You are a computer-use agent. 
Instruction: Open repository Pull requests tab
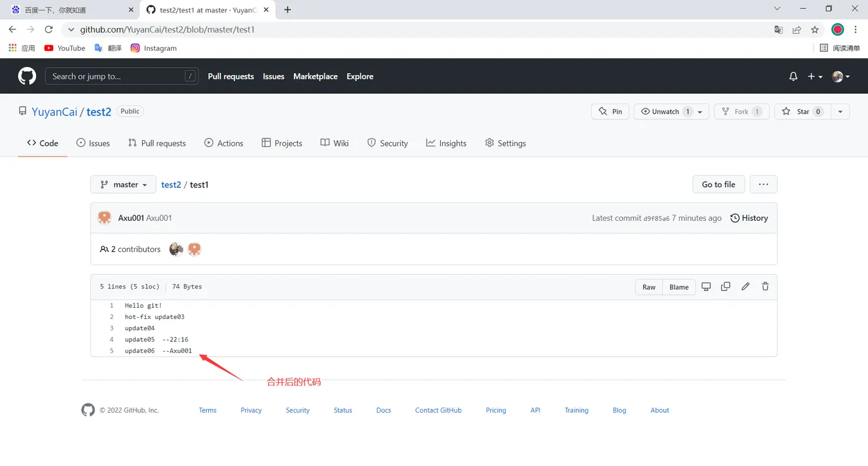pos(157,143)
